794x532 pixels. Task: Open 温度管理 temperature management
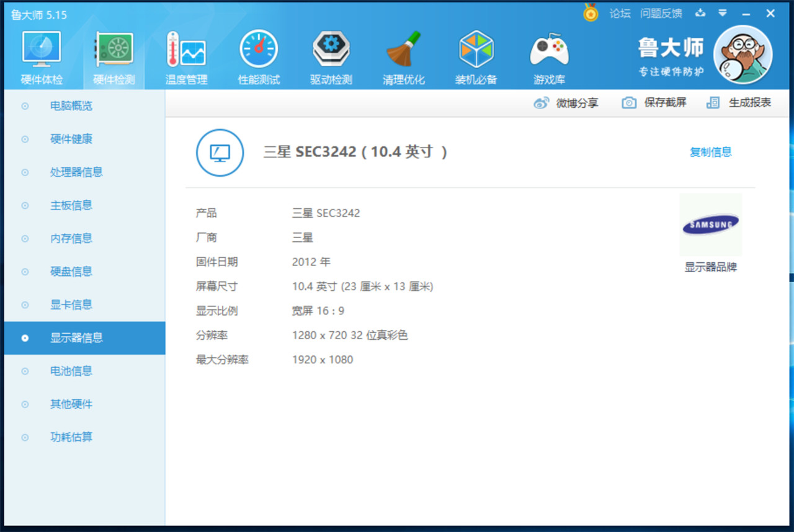[186, 58]
